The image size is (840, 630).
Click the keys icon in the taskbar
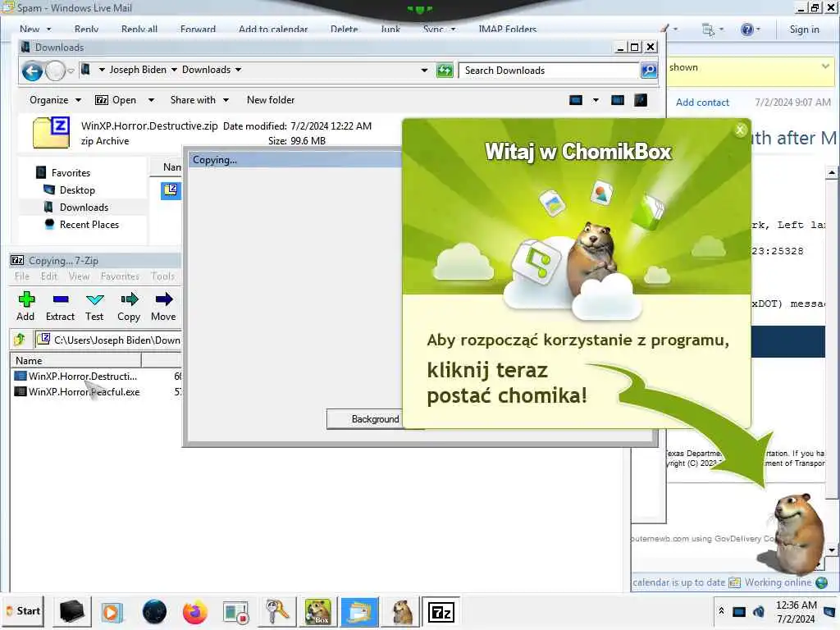tap(277, 612)
